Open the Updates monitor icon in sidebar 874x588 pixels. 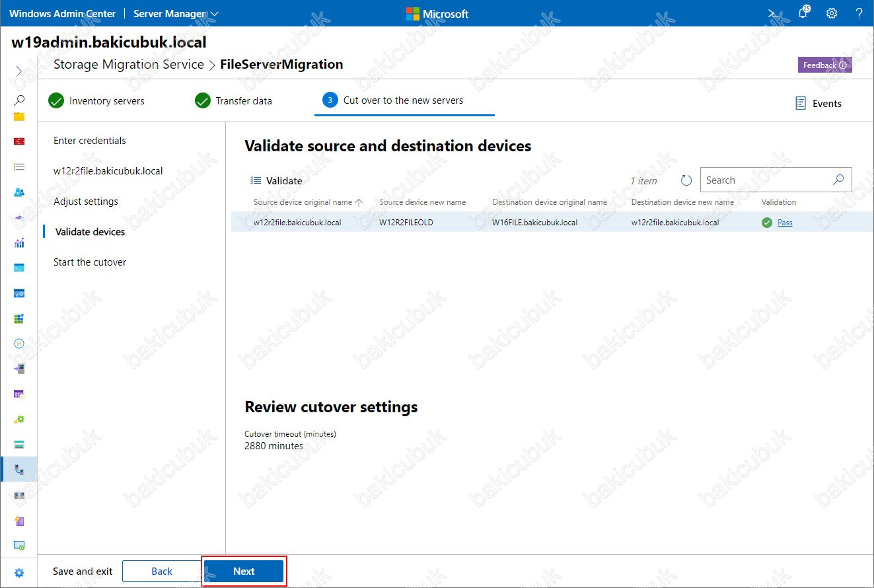pyautogui.click(x=19, y=545)
